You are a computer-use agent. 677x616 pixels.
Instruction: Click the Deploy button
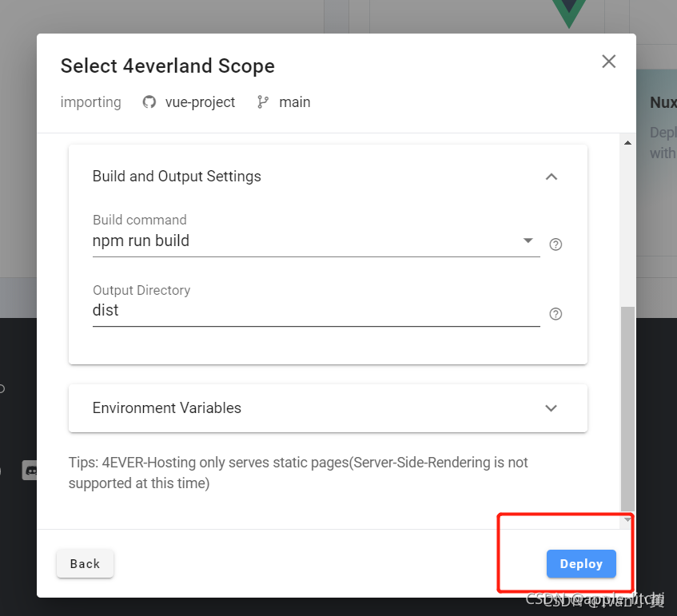tap(581, 564)
